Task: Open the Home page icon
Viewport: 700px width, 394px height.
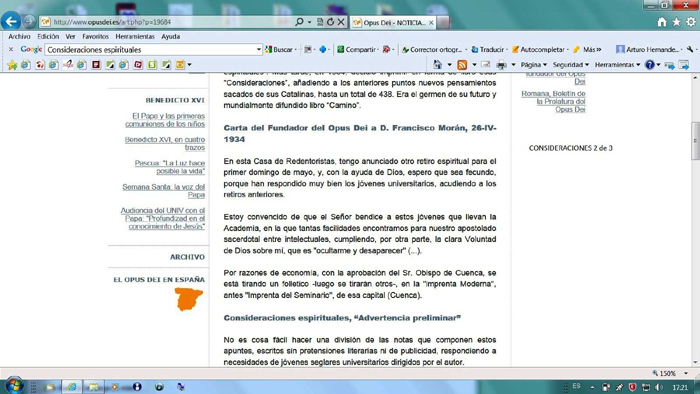Action: 662,22
